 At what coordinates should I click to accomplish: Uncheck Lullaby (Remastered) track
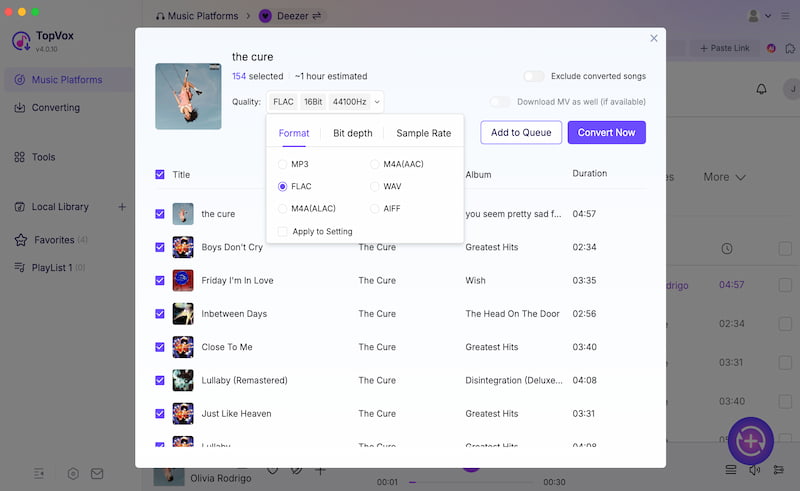click(160, 380)
